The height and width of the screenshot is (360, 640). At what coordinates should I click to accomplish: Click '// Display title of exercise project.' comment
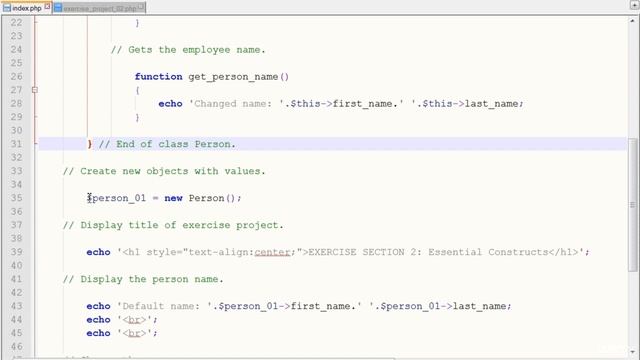point(173,225)
